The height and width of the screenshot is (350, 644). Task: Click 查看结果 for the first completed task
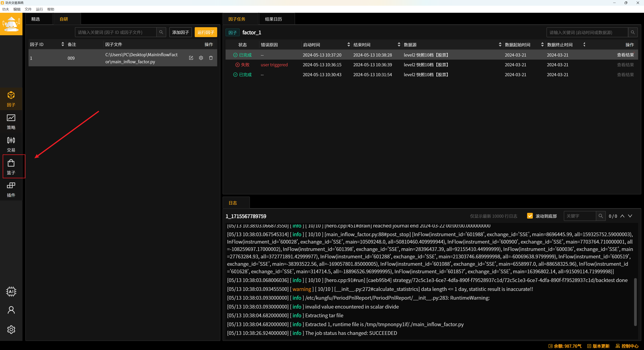click(625, 55)
